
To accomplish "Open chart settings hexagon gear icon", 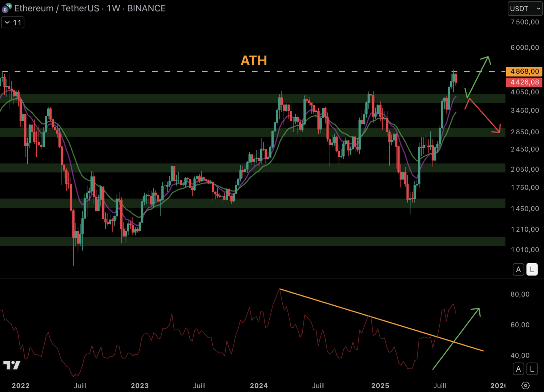I will coord(525,385).
